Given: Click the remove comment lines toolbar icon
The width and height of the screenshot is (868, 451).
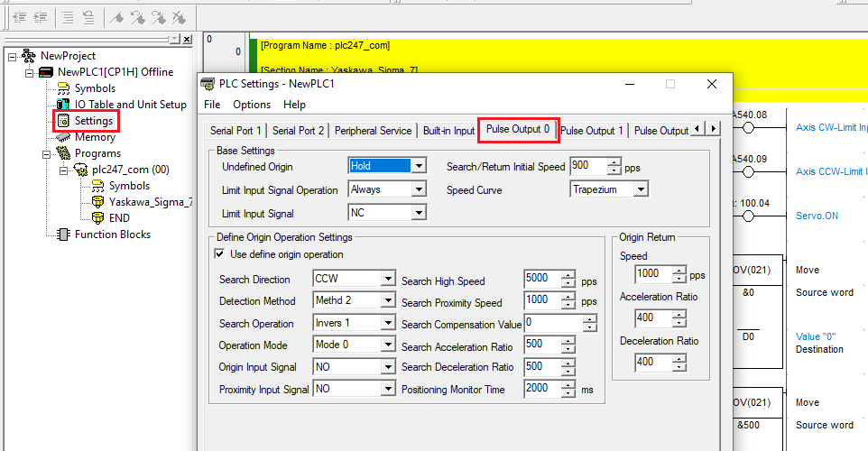Looking at the screenshot, I should click(x=88, y=18).
